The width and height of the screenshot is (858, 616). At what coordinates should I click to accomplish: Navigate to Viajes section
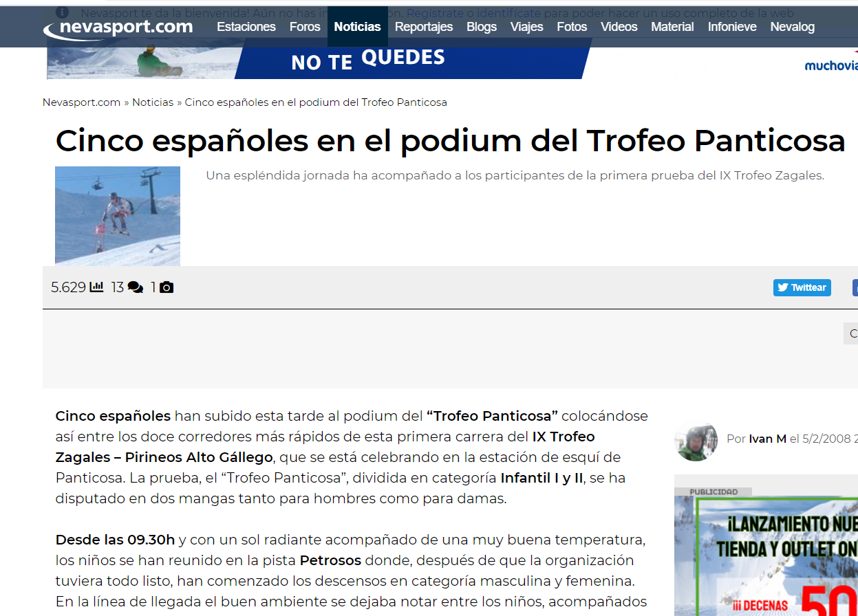tap(526, 27)
